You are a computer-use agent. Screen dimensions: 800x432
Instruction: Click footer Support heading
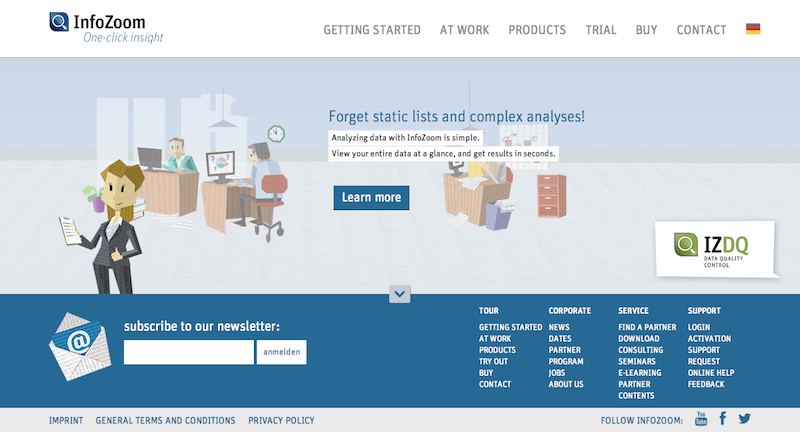(x=704, y=311)
